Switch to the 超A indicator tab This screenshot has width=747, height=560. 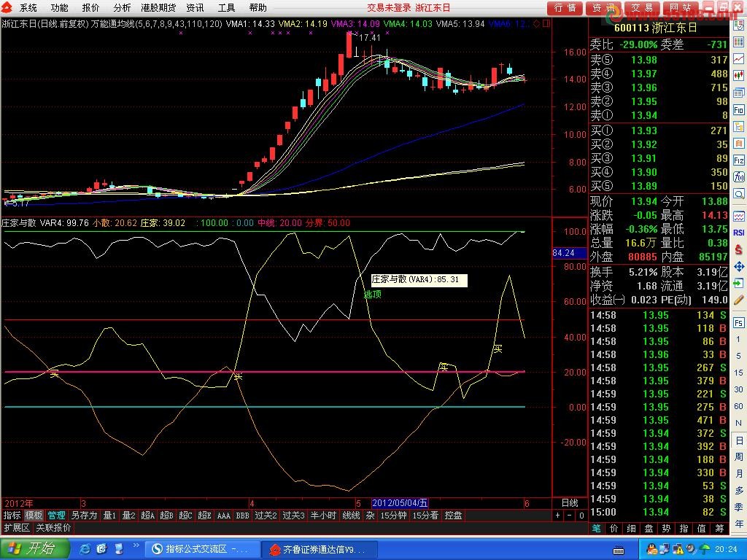click(x=148, y=516)
